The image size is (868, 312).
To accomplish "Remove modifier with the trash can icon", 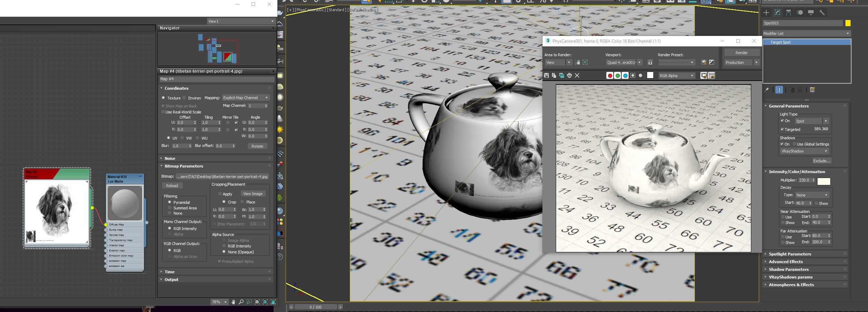I will click(x=800, y=90).
